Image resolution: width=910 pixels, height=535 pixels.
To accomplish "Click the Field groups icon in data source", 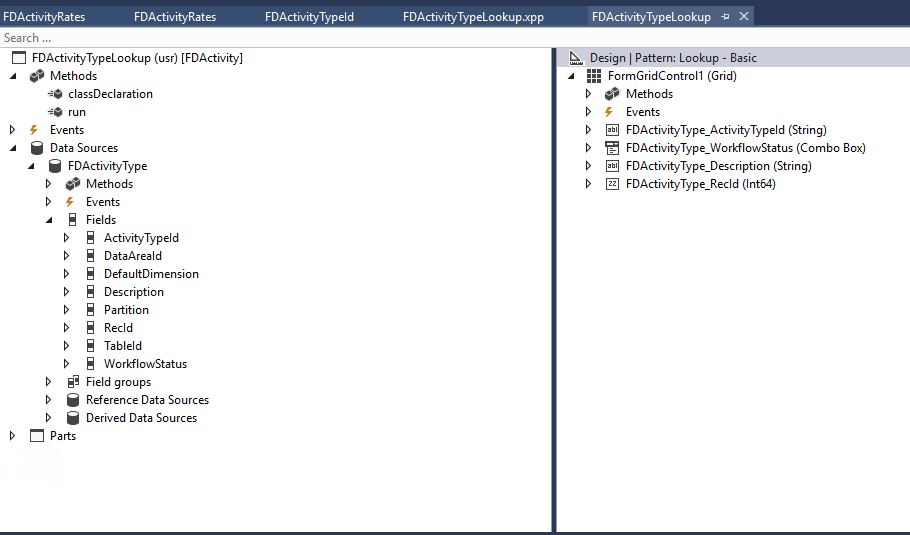I will point(73,382).
